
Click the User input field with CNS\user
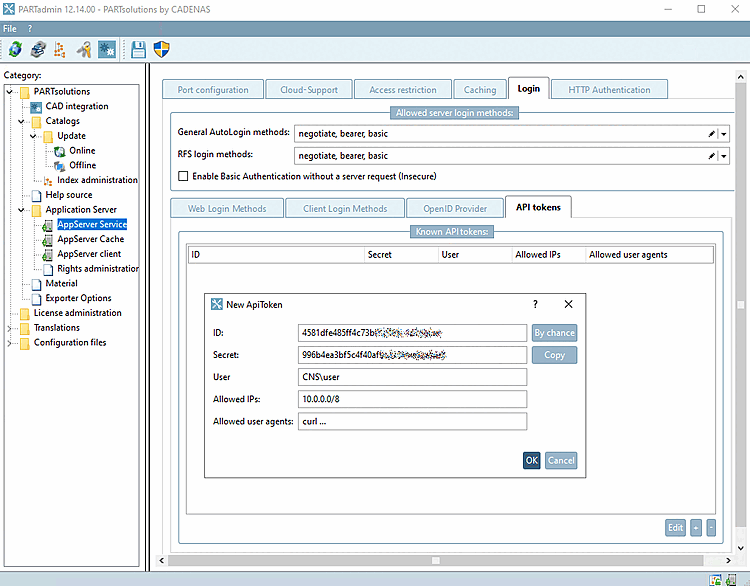pos(412,377)
